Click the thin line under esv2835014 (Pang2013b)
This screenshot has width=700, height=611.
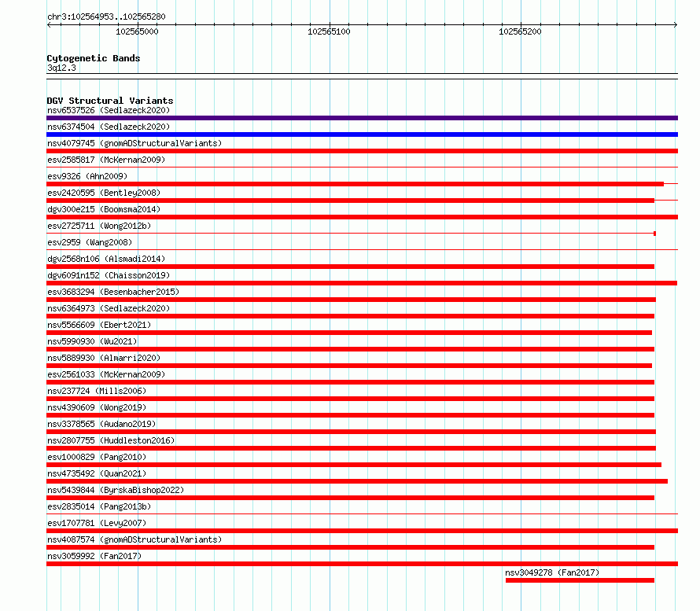pos(362,514)
